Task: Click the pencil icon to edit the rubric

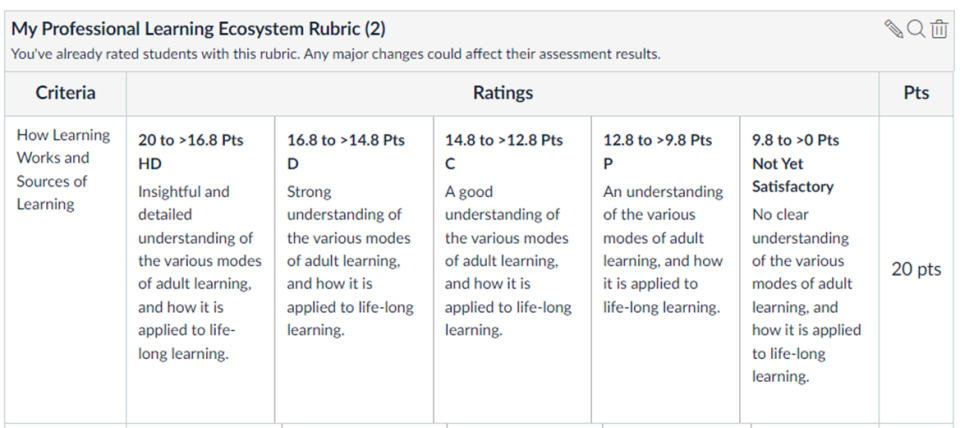Action: click(894, 29)
